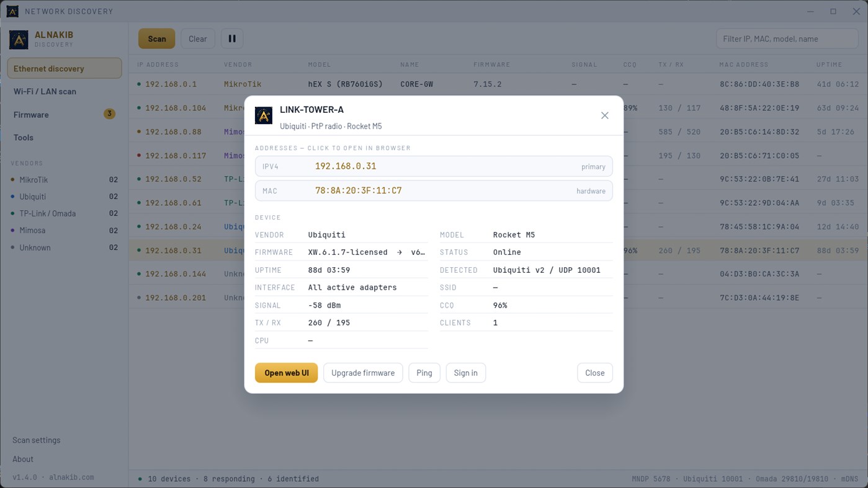Click the Close button in dialog footer
Viewport: 868px width, 488px height.
click(594, 373)
